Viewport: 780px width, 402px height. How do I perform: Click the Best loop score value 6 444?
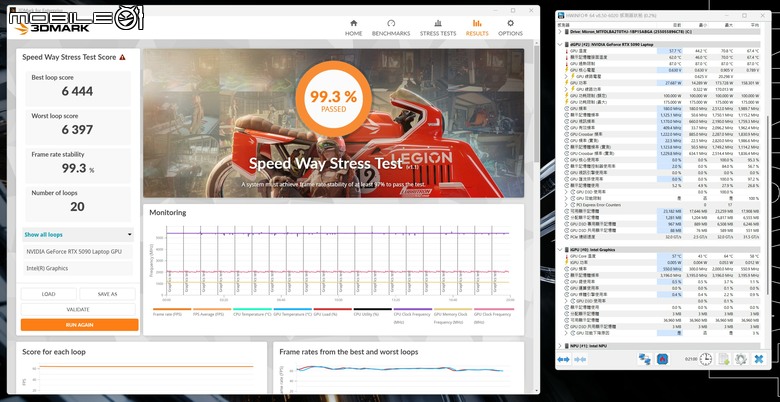pos(78,91)
